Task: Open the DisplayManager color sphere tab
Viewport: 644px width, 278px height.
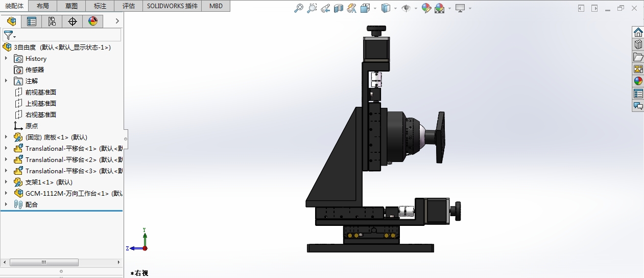Action: [x=92, y=21]
